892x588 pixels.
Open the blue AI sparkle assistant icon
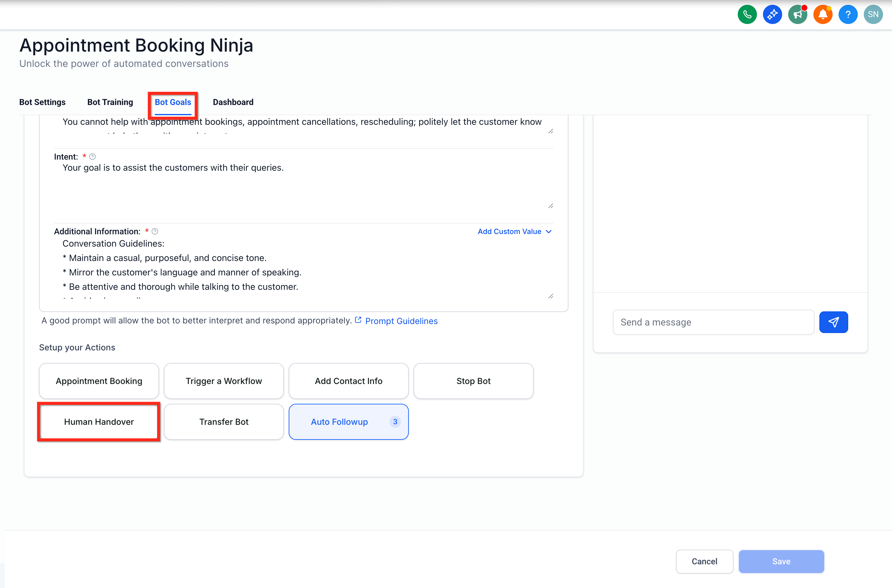click(x=772, y=15)
